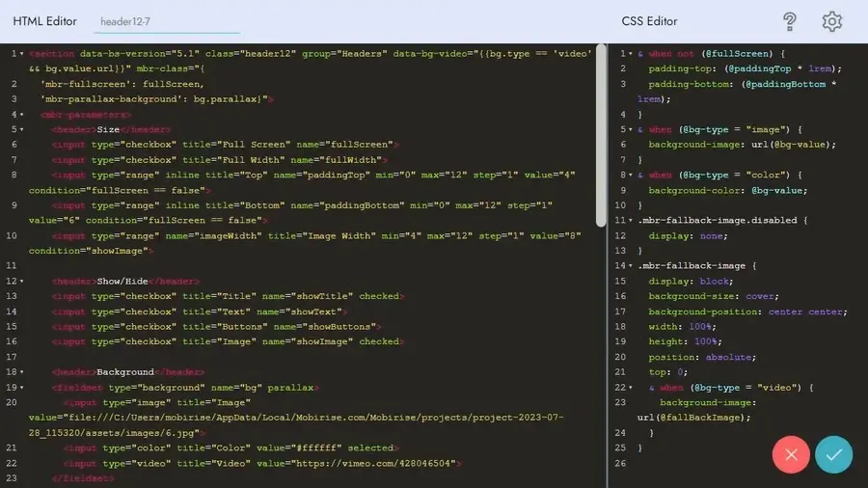The image size is (868, 488).
Task: Place cursor on 'mbr-parallax-background' line
Action: tap(157, 99)
